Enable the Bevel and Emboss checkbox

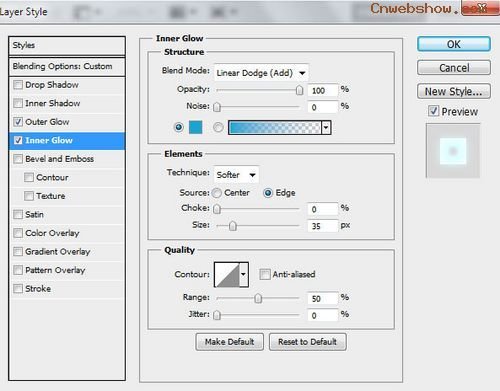(x=18, y=159)
